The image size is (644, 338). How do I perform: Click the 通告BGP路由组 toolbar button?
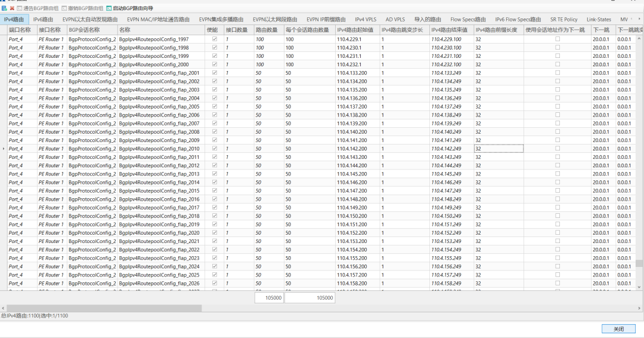(x=38, y=8)
